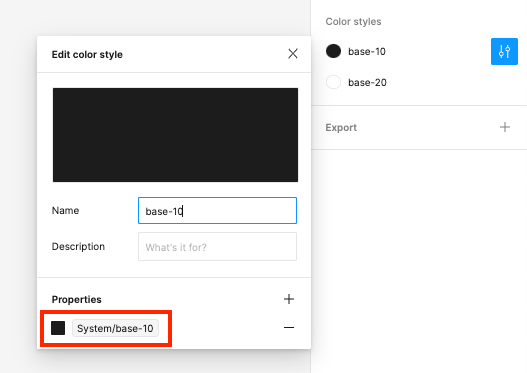Click the black base-10 circle swatch
The image size is (527, 373).
click(333, 51)
